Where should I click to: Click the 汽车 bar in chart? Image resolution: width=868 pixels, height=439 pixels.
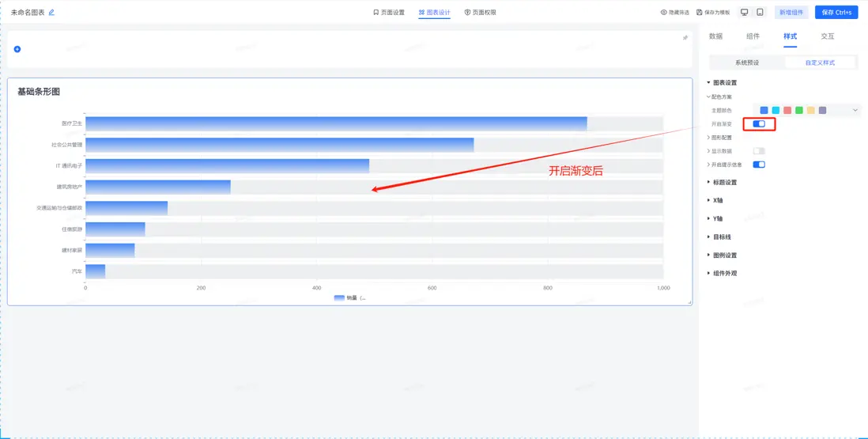point(95,271)
